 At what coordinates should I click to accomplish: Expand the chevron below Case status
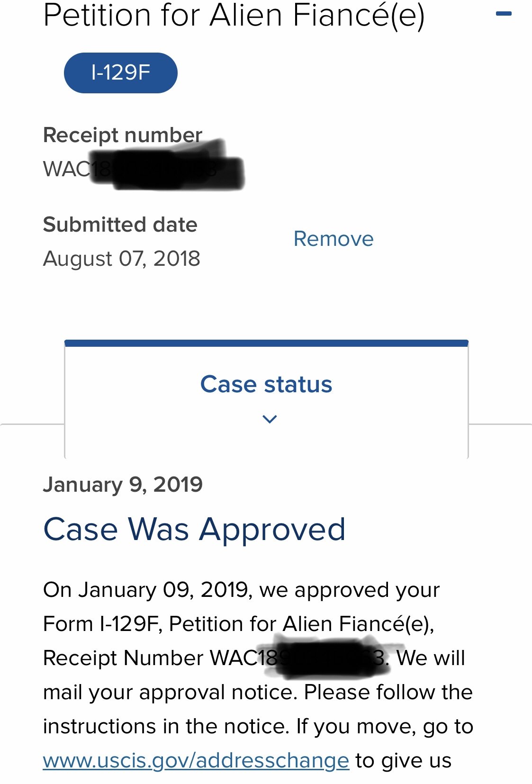coord(269,419)
